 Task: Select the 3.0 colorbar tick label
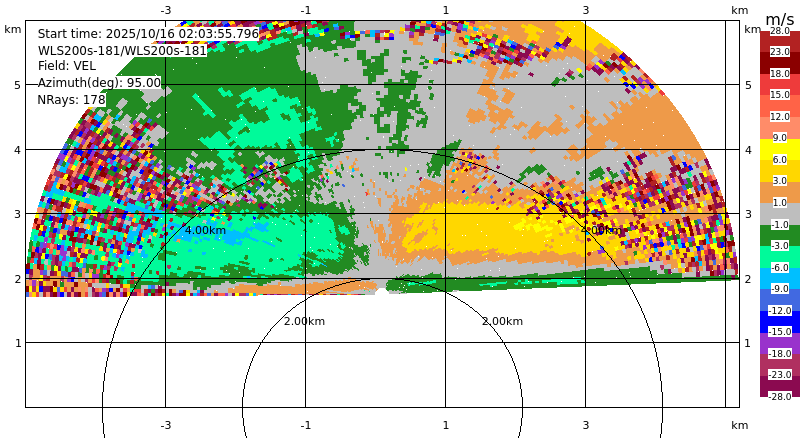coord(780,181)
